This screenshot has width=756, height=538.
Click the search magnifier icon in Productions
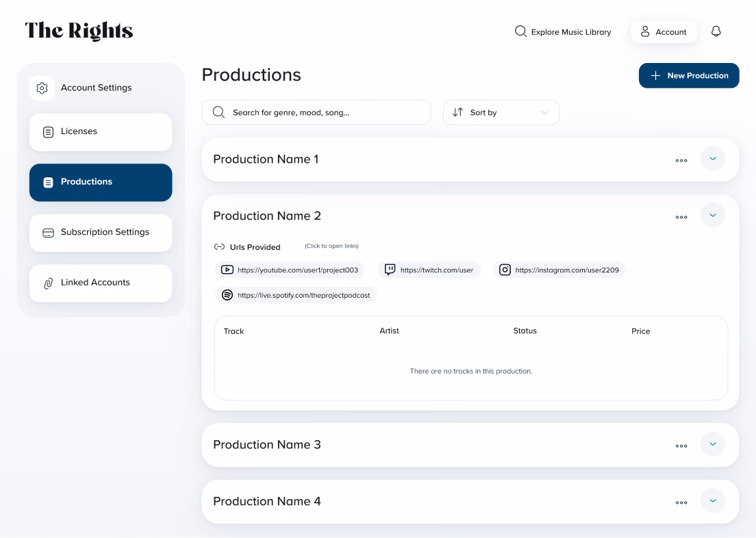tap(218, 112)
